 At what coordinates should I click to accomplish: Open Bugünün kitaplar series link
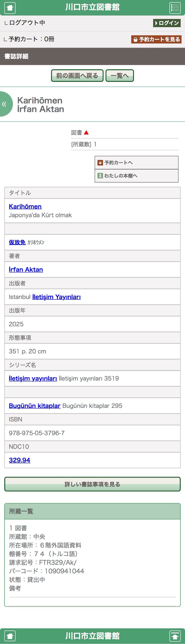tap(35, 406)
